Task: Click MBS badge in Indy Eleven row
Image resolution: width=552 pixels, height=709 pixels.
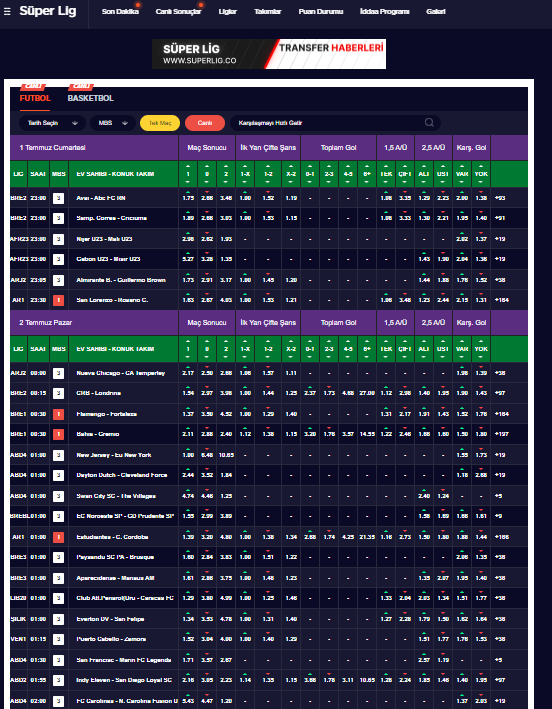Action: (x=58, y=680)
